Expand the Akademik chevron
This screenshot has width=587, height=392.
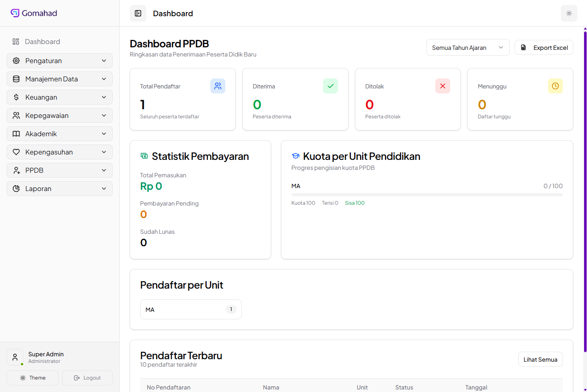click(x=104, y=134)
